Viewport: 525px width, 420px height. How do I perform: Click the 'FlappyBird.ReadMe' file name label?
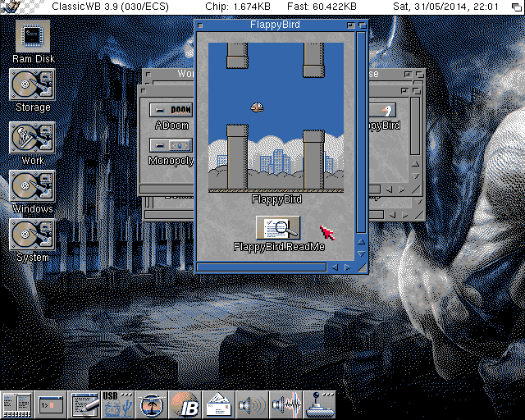coord(279,247)
